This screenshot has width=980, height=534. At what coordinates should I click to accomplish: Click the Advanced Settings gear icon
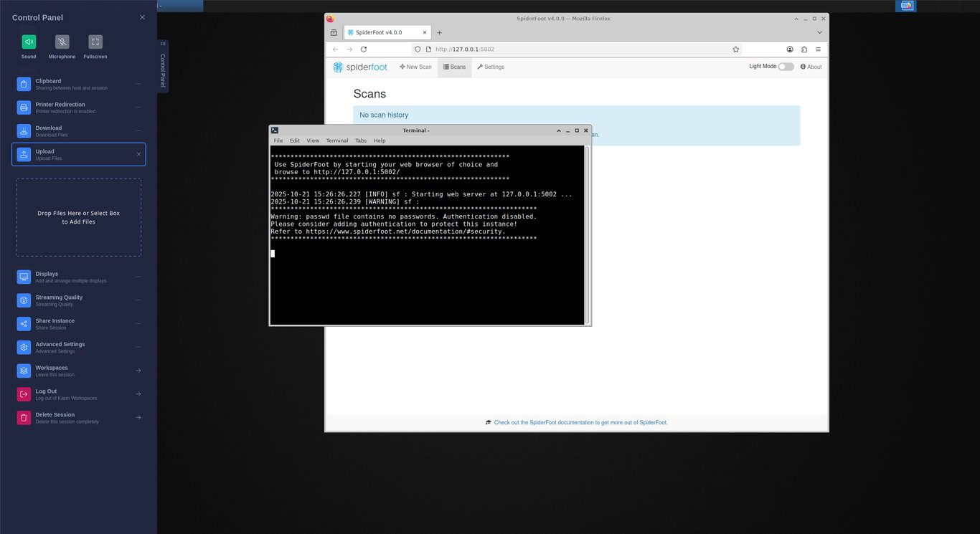point(24,347)
